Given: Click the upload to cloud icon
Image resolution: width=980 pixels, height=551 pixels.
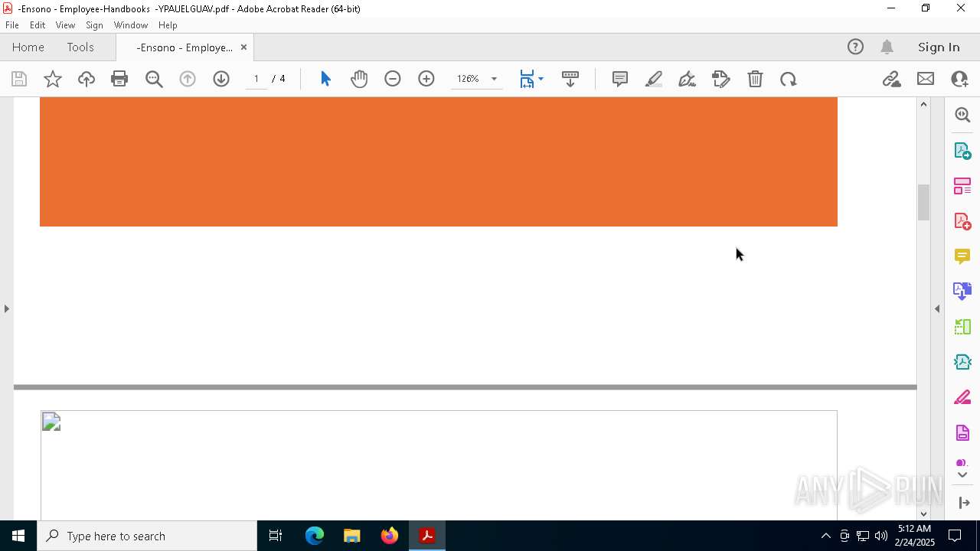Looking at the screenshot, I should tap(87, 79).
